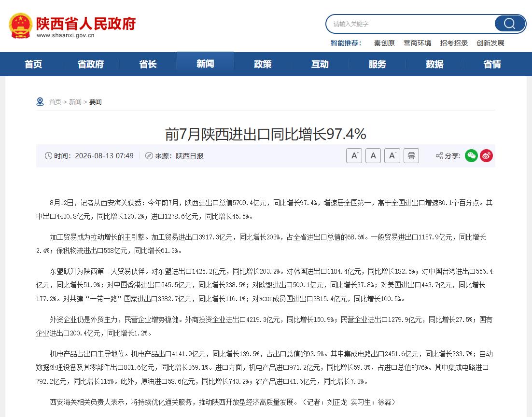532x417 pixels.
Task: Share article via WeChat icon
Action: pos(471,156)
